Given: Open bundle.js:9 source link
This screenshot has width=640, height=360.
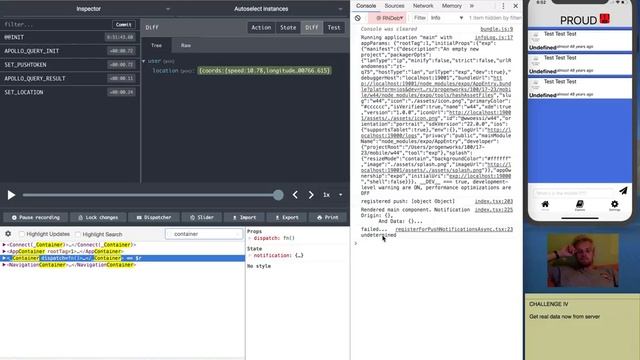Looking at the screenshot, I should click(496, 29).
